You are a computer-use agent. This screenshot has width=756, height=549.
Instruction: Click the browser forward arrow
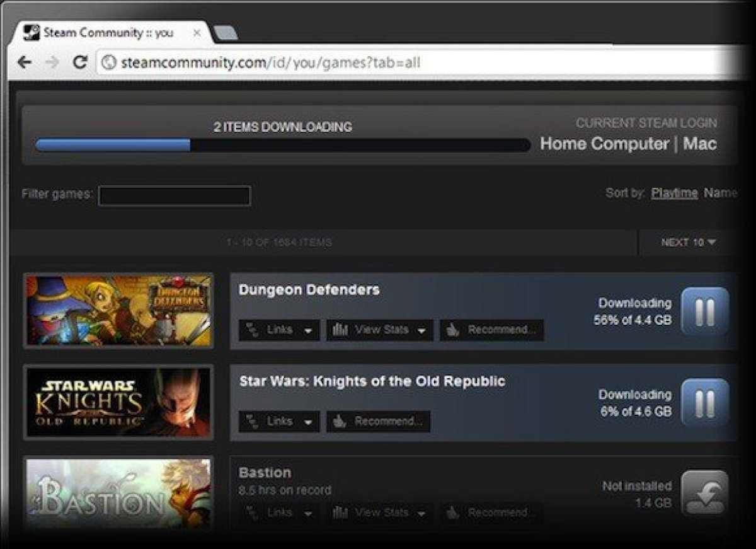pyautogui.click(x=52, y=62)
